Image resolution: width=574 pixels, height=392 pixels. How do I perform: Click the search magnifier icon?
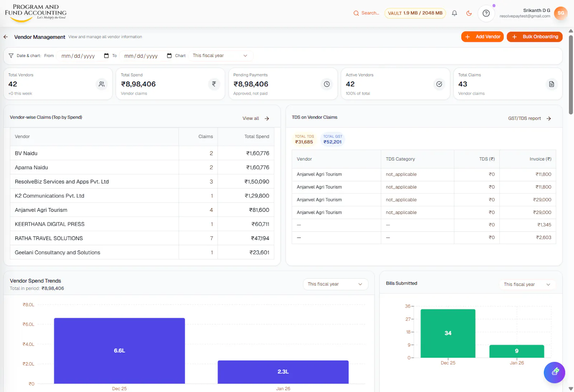(x=356, y=13)
